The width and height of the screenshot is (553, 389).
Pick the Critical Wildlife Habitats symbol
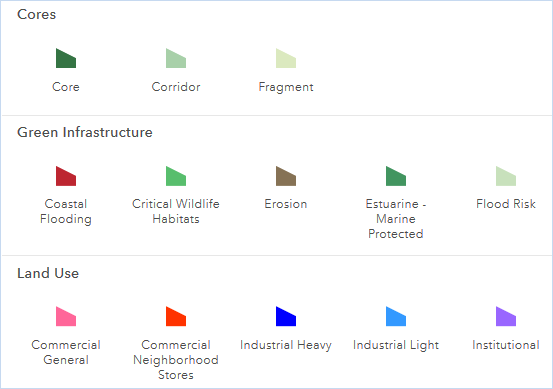click(x=176, y=176)
